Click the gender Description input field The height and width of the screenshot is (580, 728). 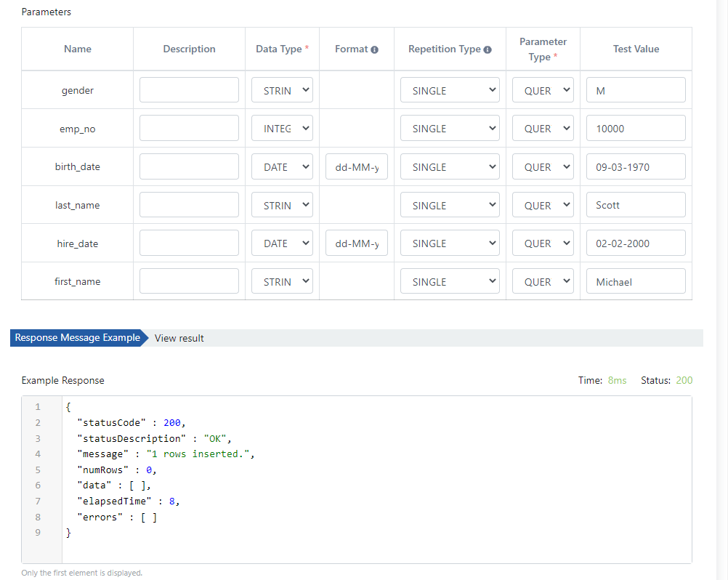189,90
